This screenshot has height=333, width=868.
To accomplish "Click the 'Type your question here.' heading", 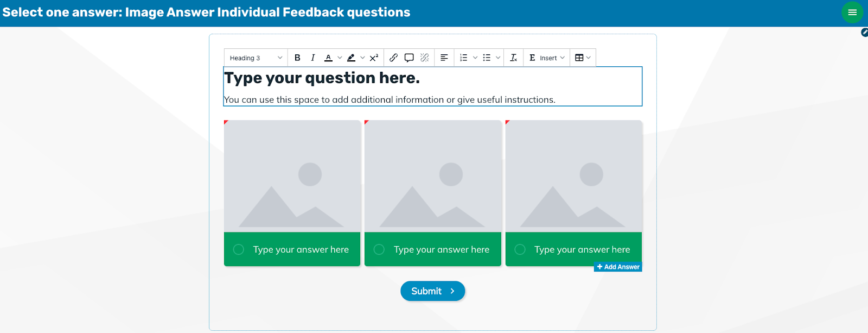I will click(x=322, y=78).
